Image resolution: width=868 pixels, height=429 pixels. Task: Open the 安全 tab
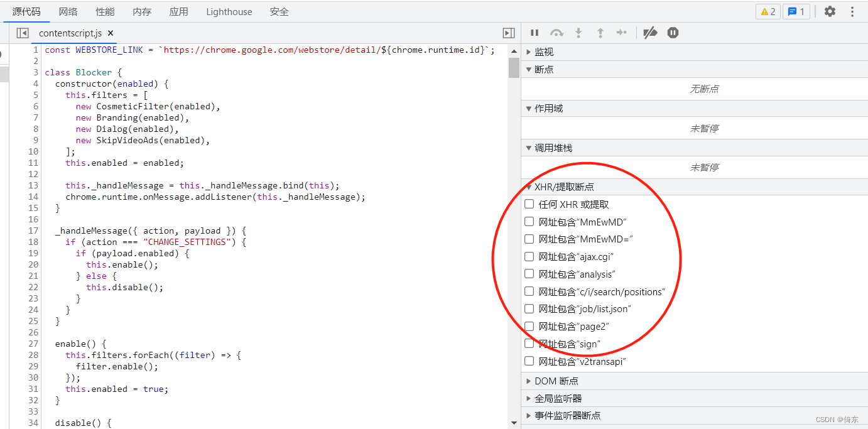tap(279, 11)
